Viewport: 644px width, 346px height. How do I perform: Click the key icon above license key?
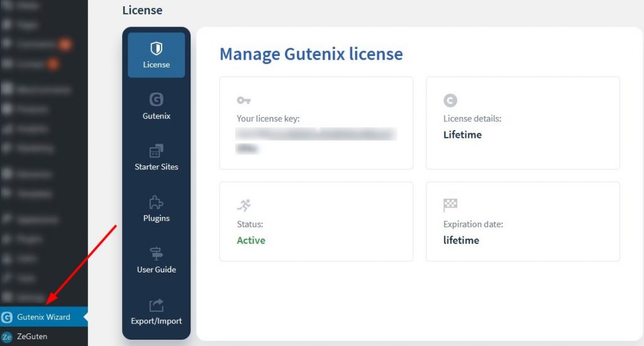(x=243, y=100)
